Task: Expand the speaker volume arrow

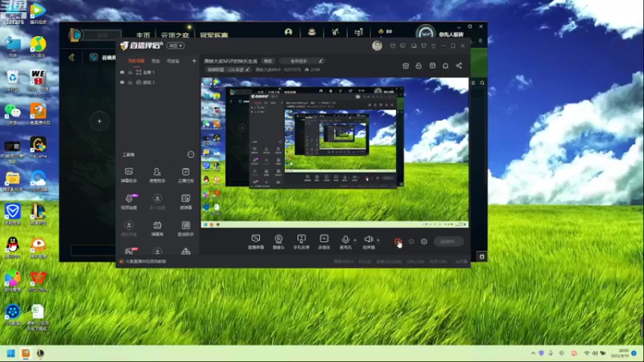Action: click(378, 240)
